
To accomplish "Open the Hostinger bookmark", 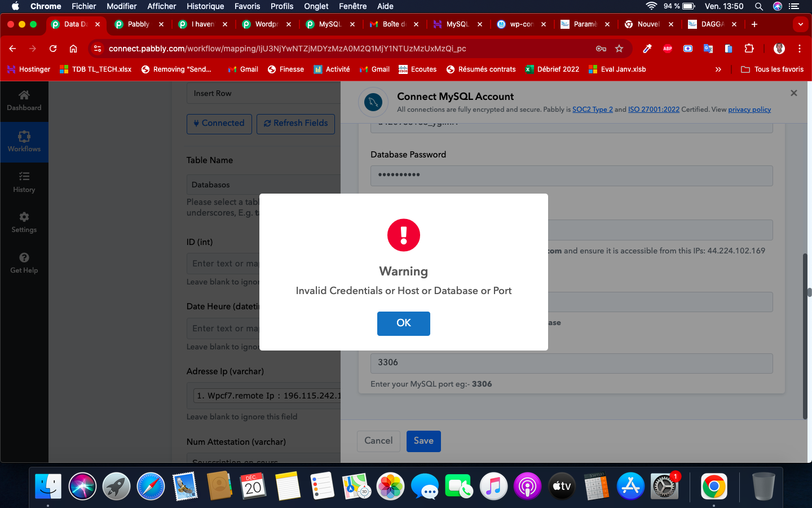I will point(29,69).
